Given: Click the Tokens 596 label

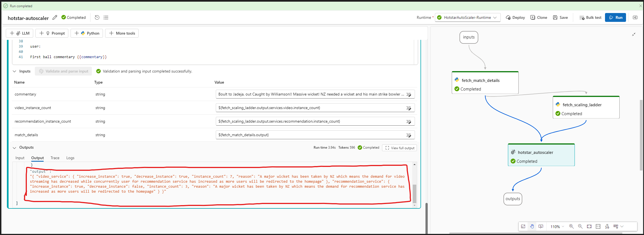Looking at the screenshot, I should [x=347, y=148].
